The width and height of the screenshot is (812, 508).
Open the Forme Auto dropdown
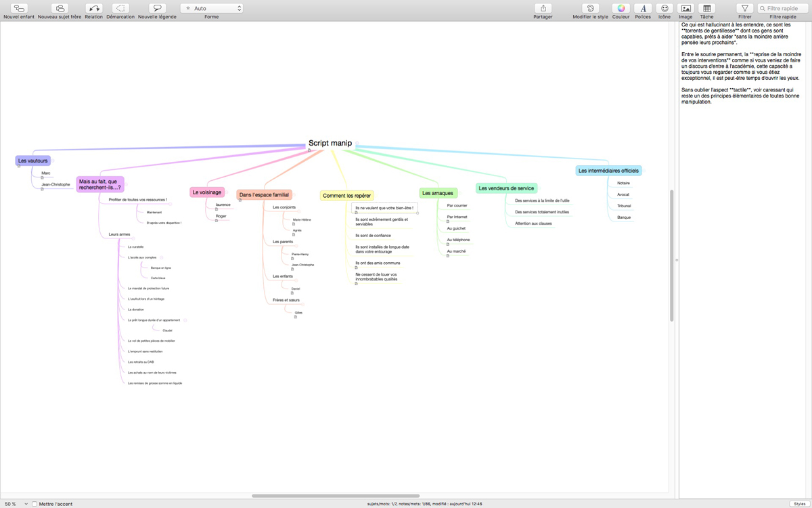(212, 8)
